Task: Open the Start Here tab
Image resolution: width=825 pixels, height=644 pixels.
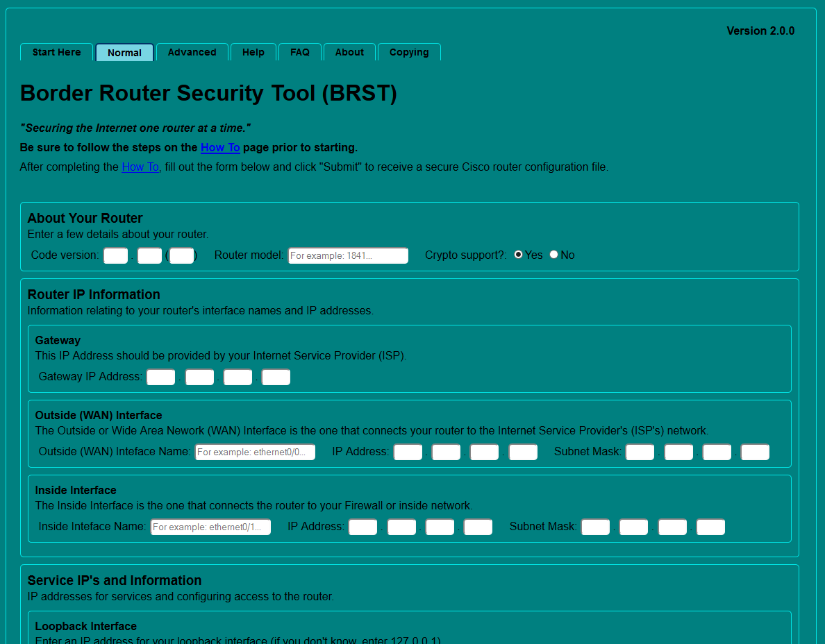Action: click(x=56, y=52)
